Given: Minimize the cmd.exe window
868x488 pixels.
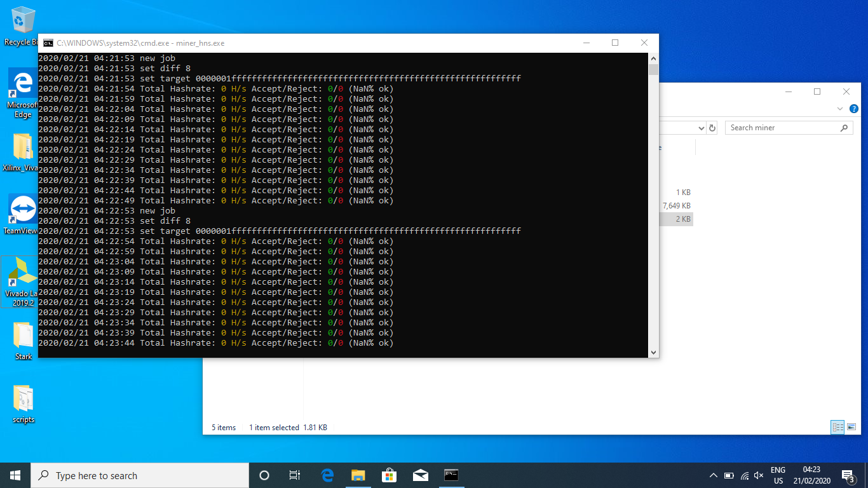Looking at the screenshot, I should pos(586,43).
